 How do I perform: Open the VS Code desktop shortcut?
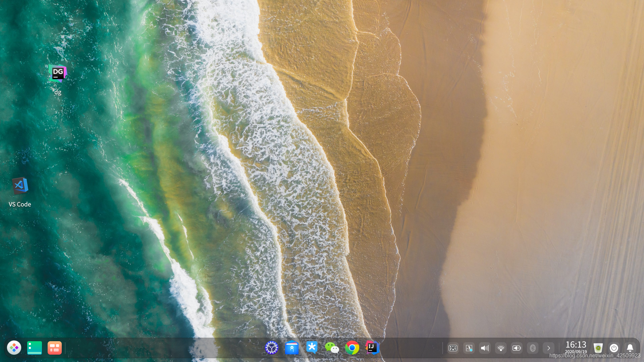(x=20, y=186)
